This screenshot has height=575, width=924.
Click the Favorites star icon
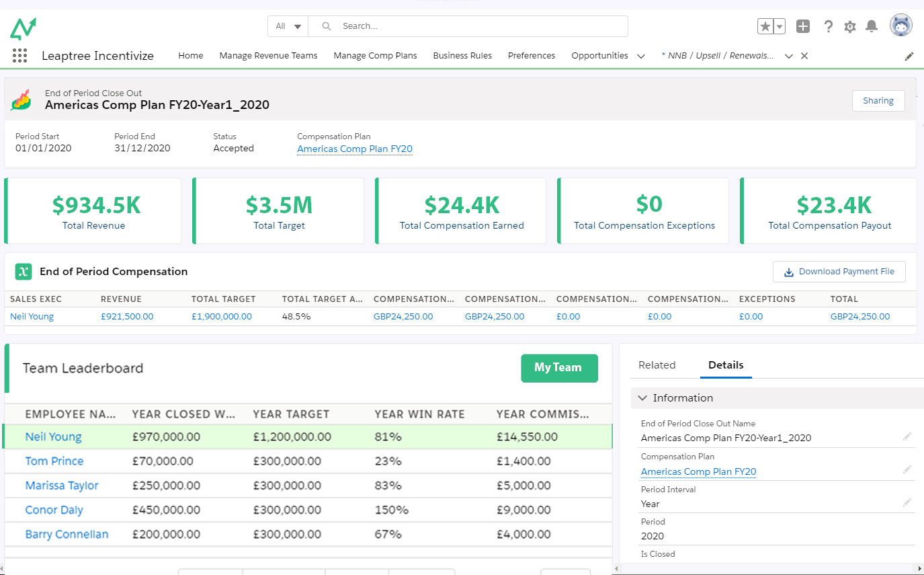(x=765, y=26)
